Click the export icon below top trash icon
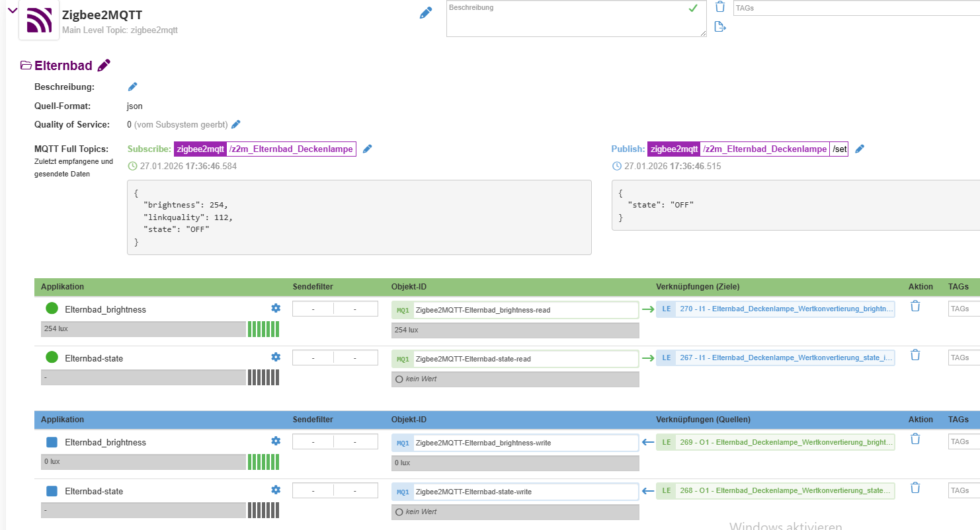The image size is (980, 530). click(x=720, y=27)
